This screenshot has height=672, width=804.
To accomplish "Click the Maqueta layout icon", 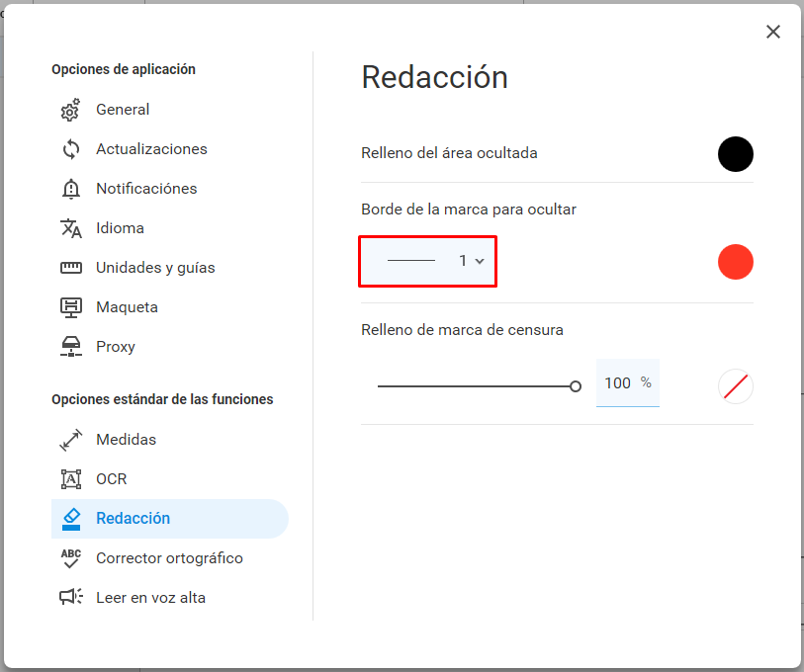I will click(71, 307).
